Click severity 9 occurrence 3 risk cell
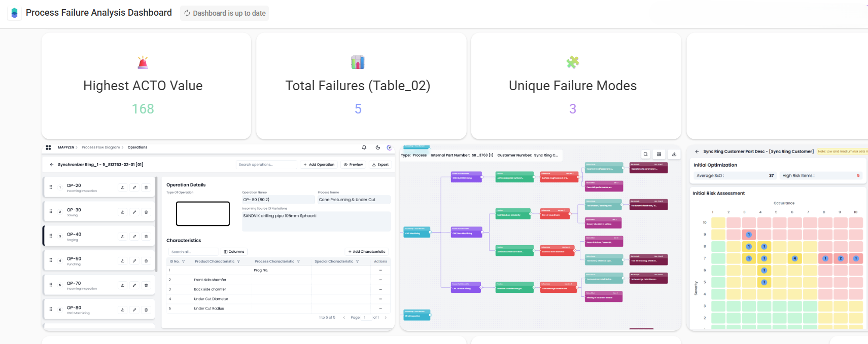The width and height of the screenshot is (868, 344). click(x=749, y=235)
